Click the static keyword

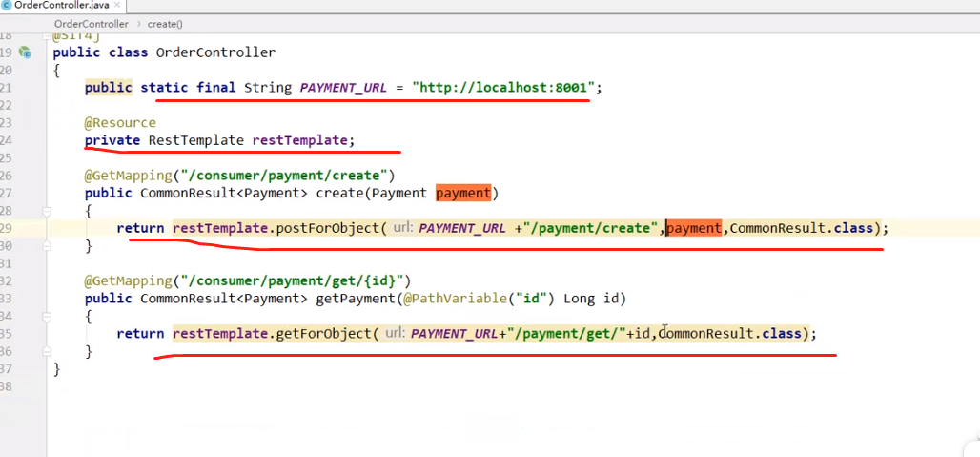click(164, 88)
